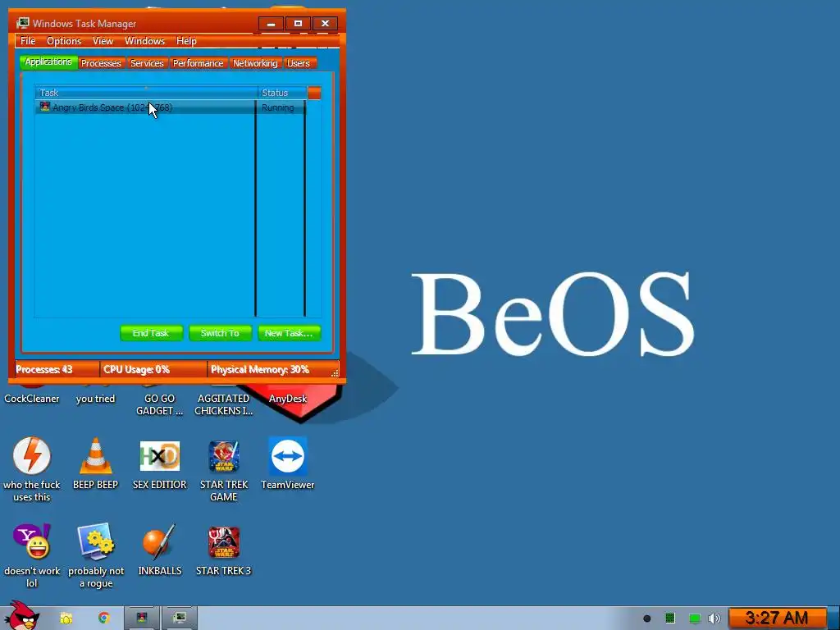Click the volume speaker tray icon

tap(714, 619)
